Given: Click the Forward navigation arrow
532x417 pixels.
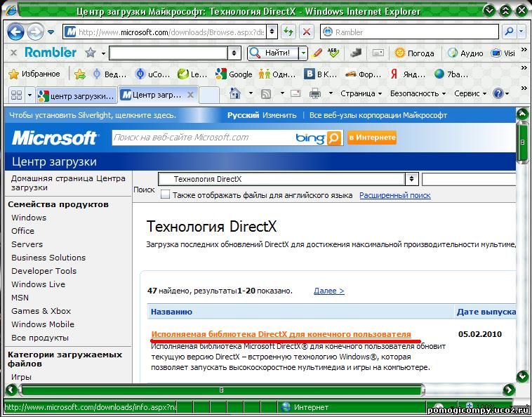Looking at the screenshot, I should 35,32.
